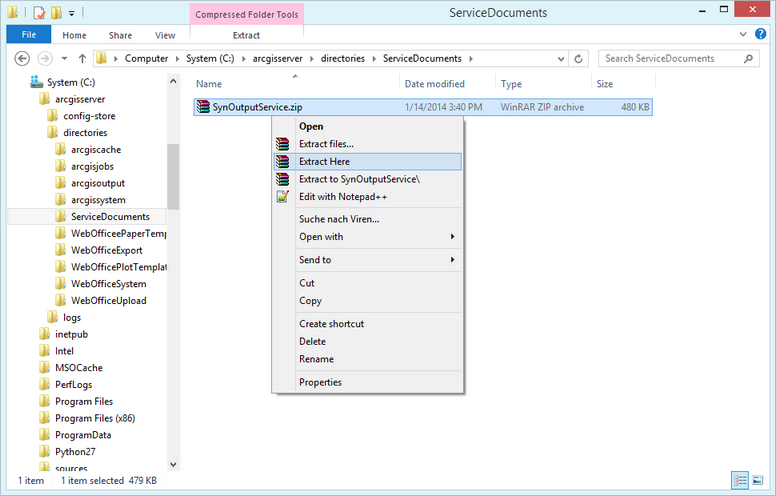Go up one folder level arrow
Image resolution: width=776 pixels, height=496 pixels.
point(82,58)
